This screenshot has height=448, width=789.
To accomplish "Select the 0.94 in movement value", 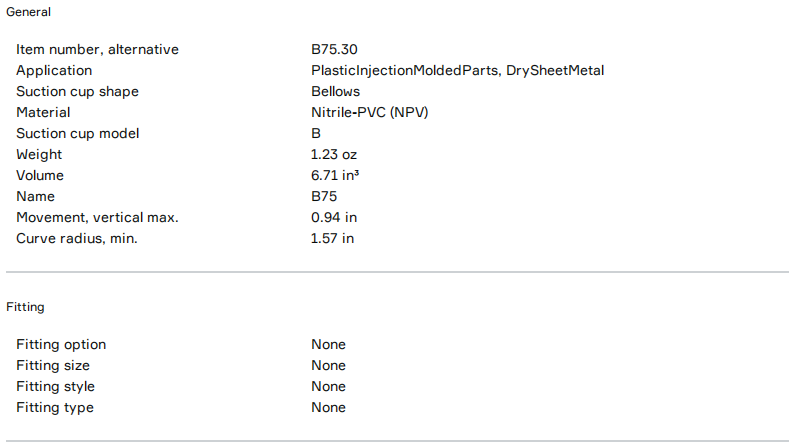I will tap(334, 217).
